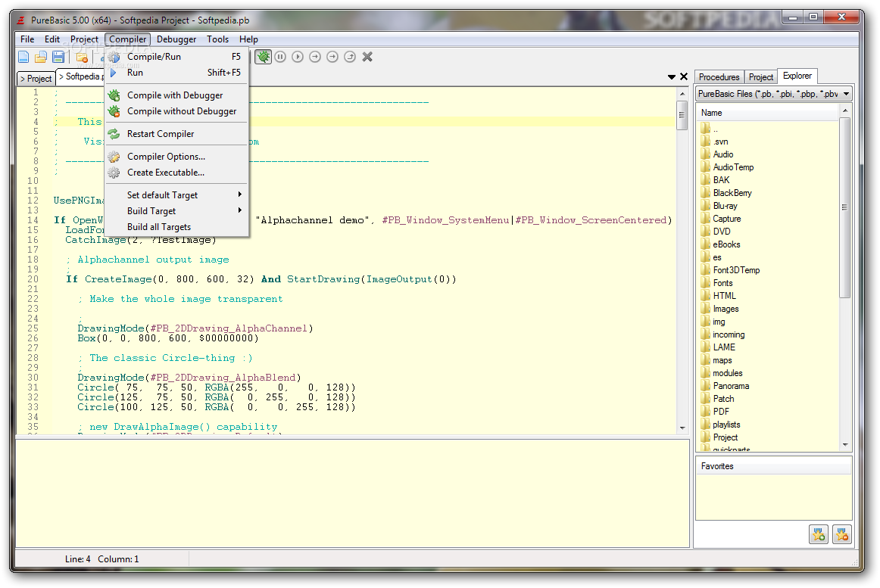The height and width of the screenshot is (588, 880).
Task: Click the Step Out debugger icon before the X
Action: point(350,57)
